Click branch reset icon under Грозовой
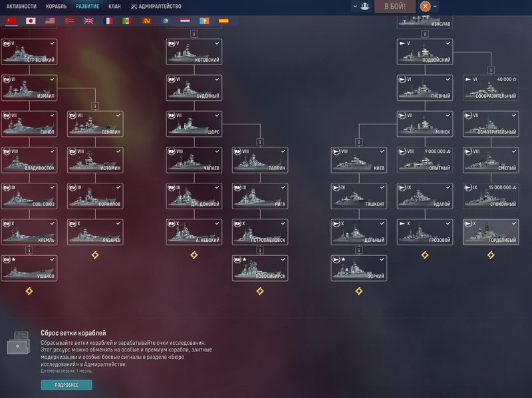The width and height of the screenshot is (532, 398). 425,255
